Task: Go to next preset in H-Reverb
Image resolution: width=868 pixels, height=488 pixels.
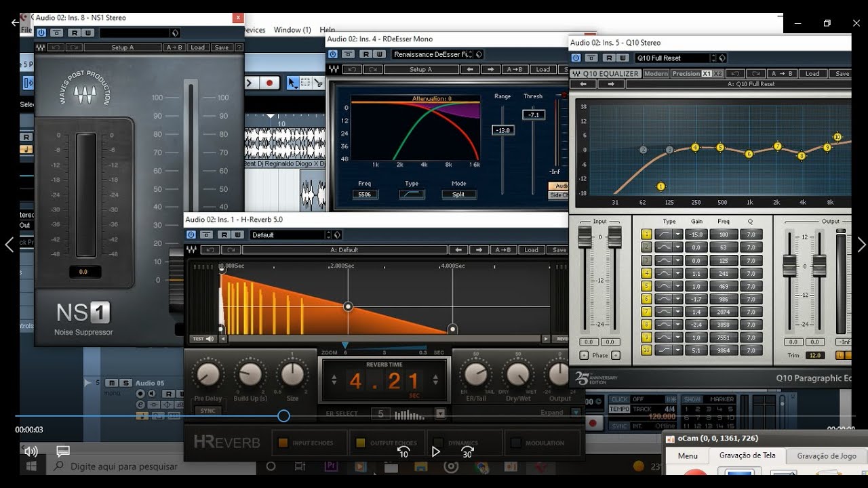Action: click(x=479, y=250)
